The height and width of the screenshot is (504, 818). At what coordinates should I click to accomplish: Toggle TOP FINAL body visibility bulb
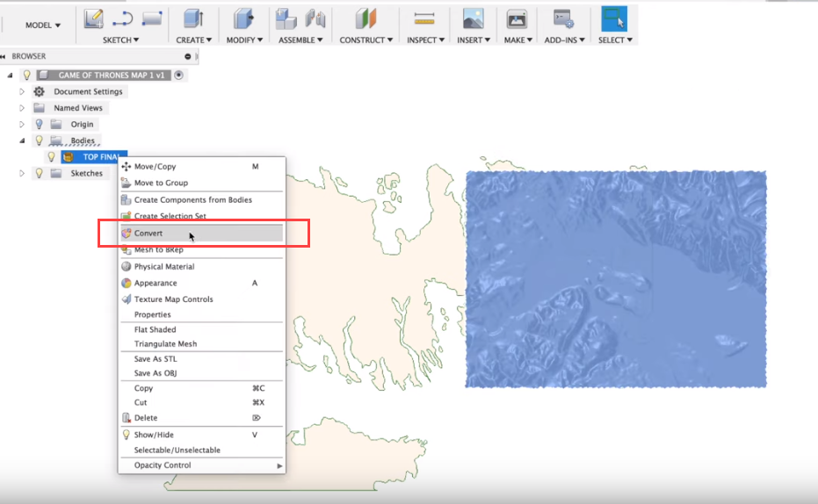[51, 157]
